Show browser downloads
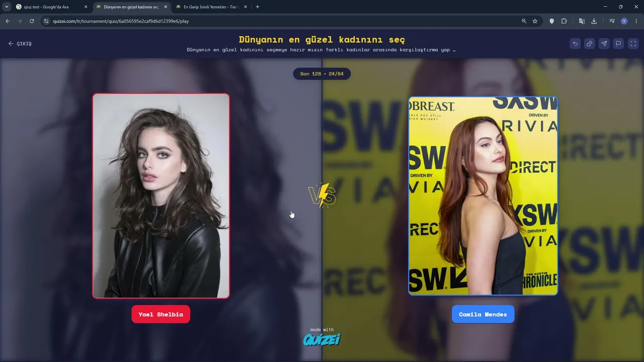 tap(594, 21)
